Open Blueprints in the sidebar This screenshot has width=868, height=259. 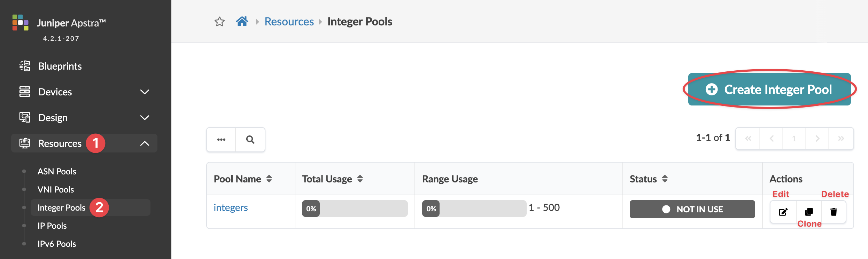[60, 66]
